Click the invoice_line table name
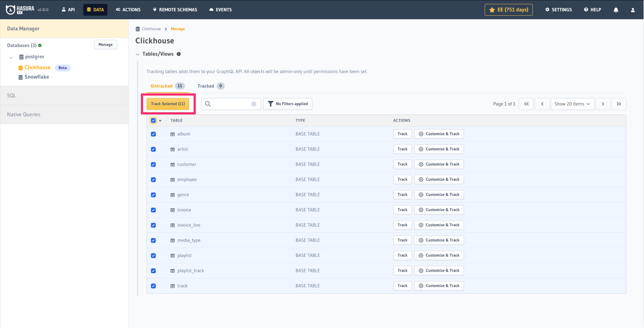 click(x=189, y=225)
